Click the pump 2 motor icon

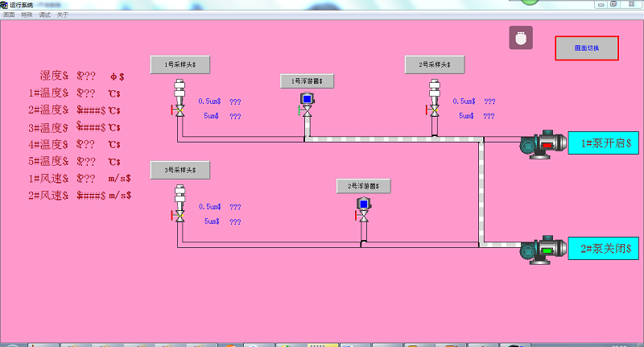coord(543,250)
